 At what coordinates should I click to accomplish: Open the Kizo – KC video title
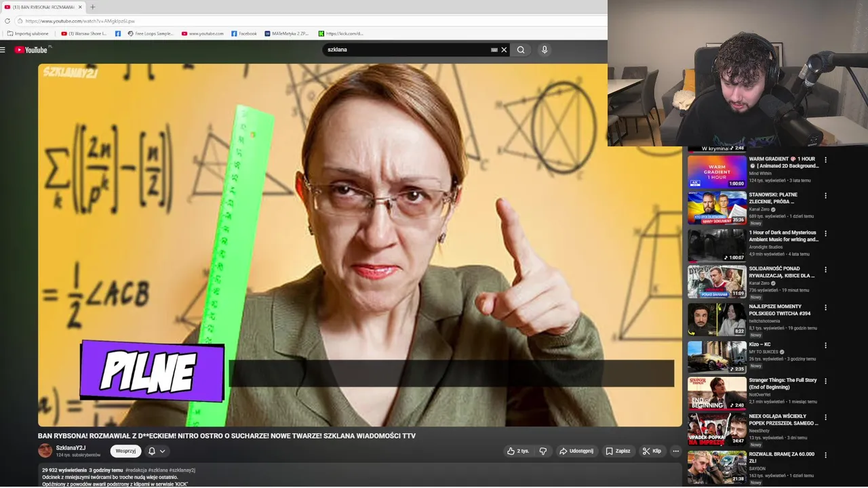[759, 344]
